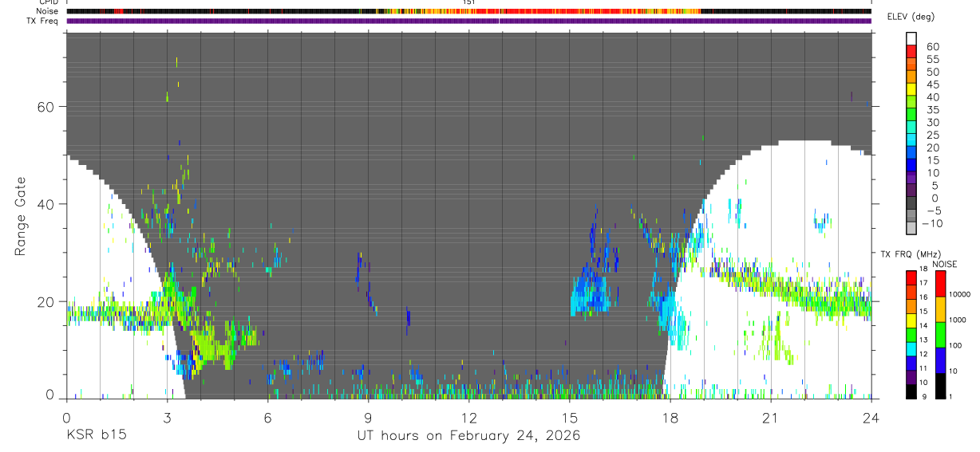Pick the blue segment of the NOISE bar
Screen dimensions: 980x452
[942, 360]
